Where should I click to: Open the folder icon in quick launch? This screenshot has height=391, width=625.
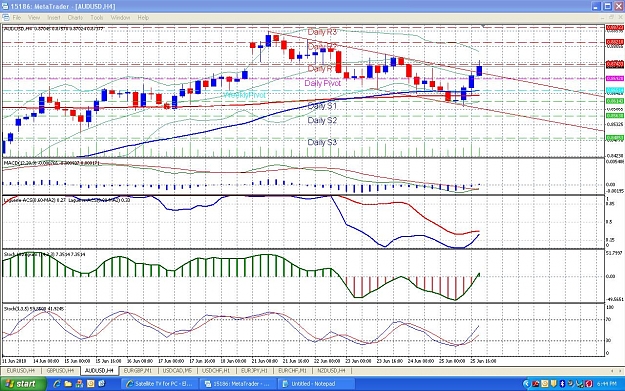tap(68, 384)
